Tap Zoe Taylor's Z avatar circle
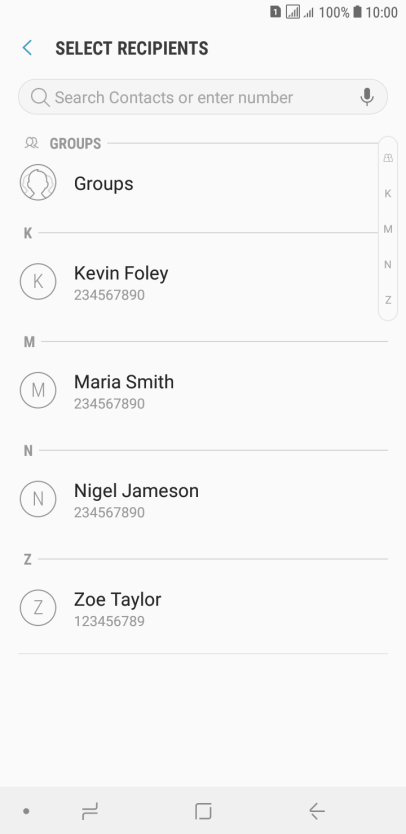 pos(38,607)
